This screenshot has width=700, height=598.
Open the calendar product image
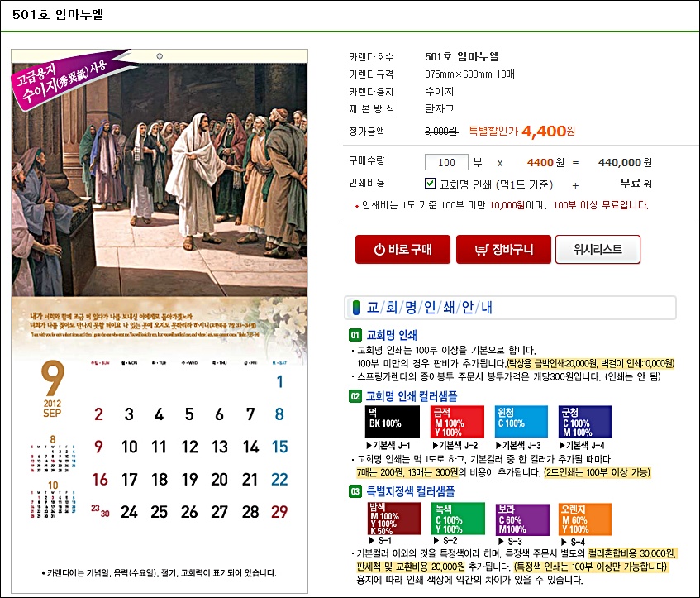pos(160,321)
